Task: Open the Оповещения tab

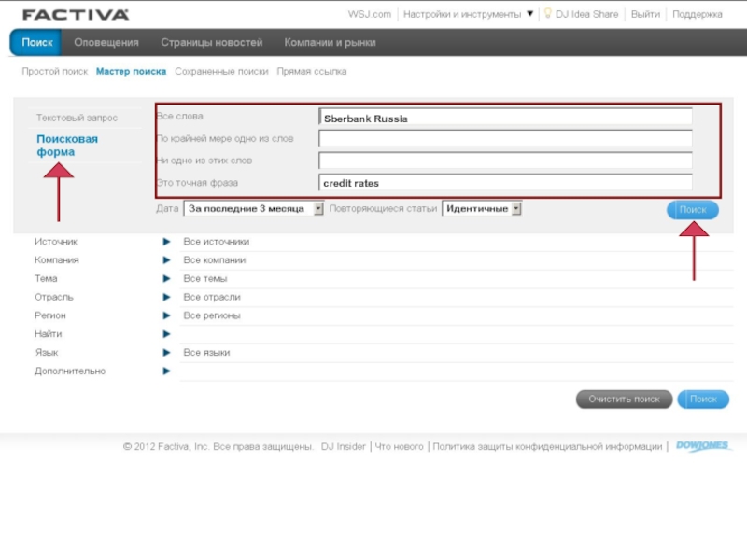Action: tap(106, 42)
